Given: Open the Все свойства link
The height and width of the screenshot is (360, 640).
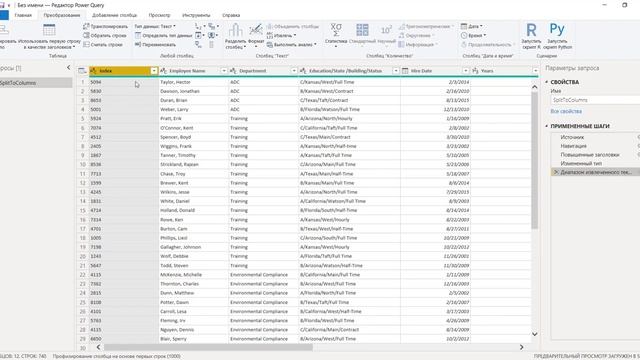Looking at the screenshot, I should point(566,111).
